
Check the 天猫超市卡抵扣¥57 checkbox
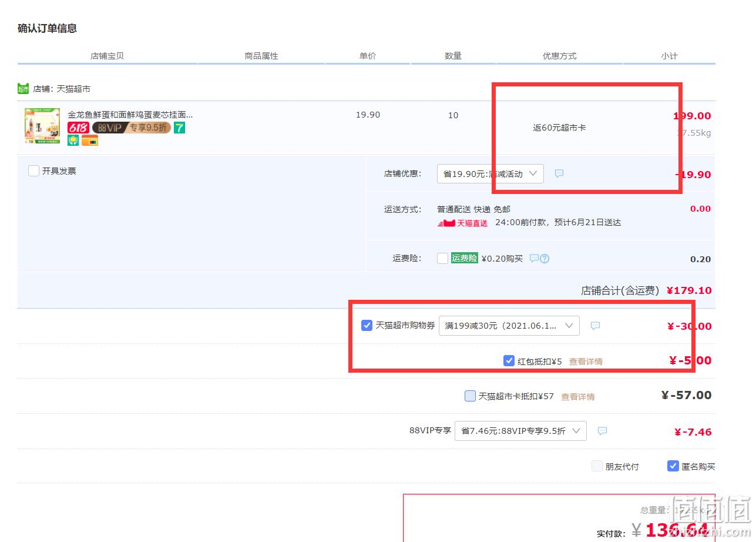click(470, 396)
